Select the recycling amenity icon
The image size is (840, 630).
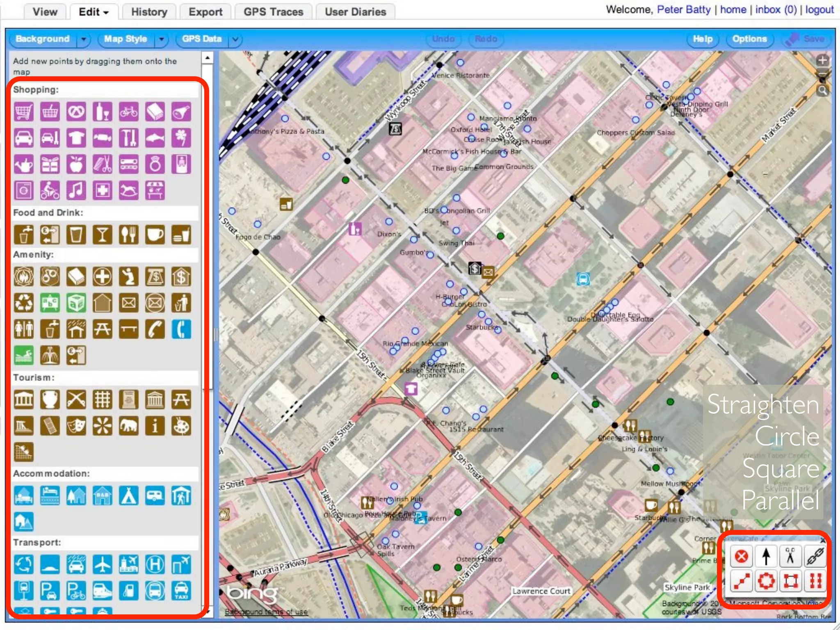click(24, 303)
